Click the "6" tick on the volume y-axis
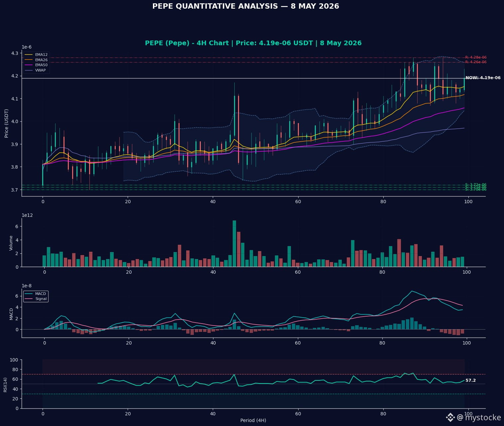The image size is (504, 426). pos(17,226)
